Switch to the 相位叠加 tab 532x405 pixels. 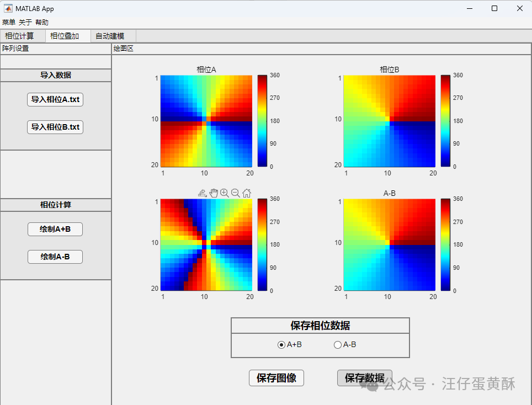point(68,36)
